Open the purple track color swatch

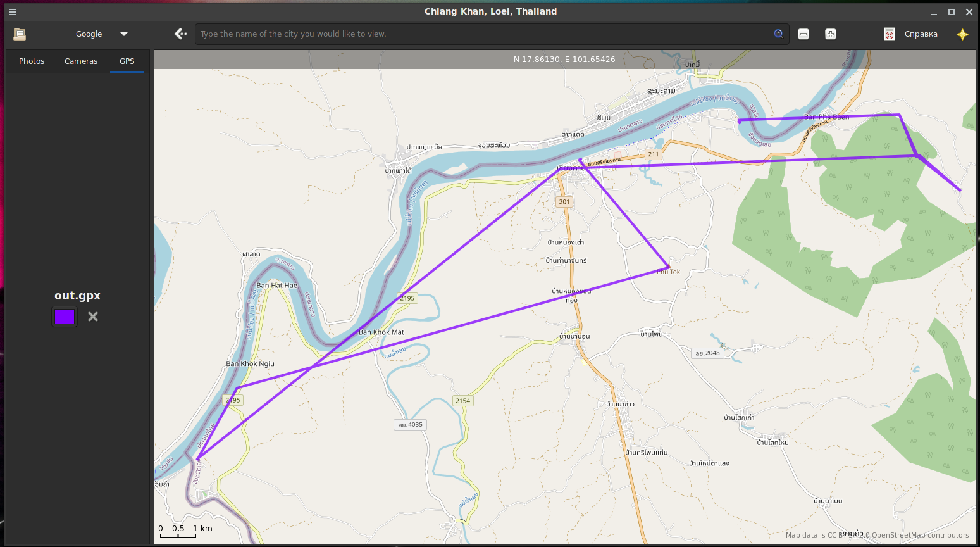[x=65, y=317]
